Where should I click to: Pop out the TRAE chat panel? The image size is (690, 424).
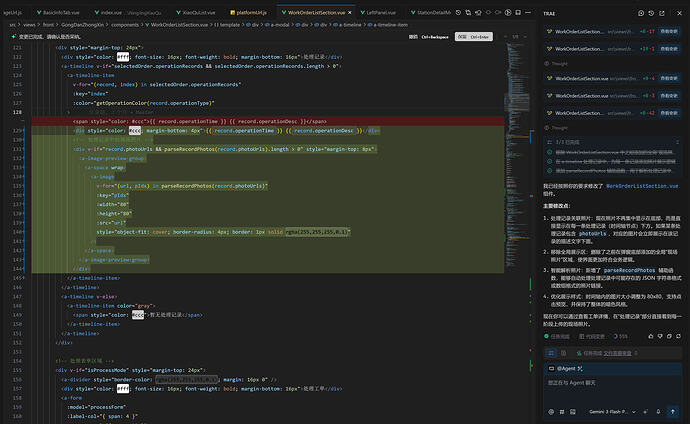point(662,13)
